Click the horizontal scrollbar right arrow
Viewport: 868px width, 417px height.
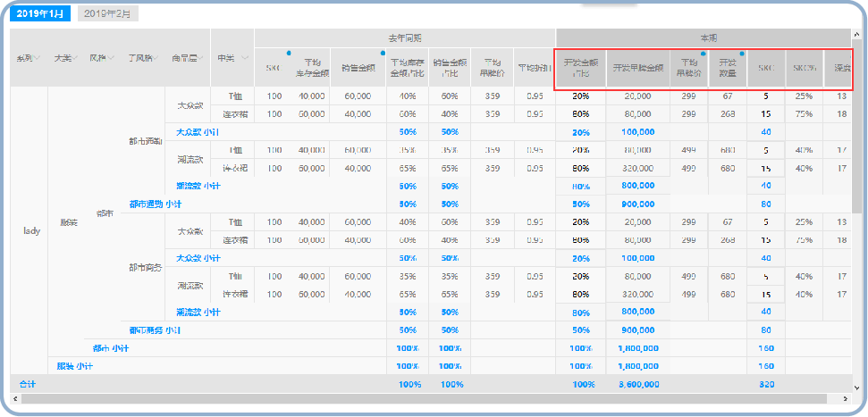point(847,399)
